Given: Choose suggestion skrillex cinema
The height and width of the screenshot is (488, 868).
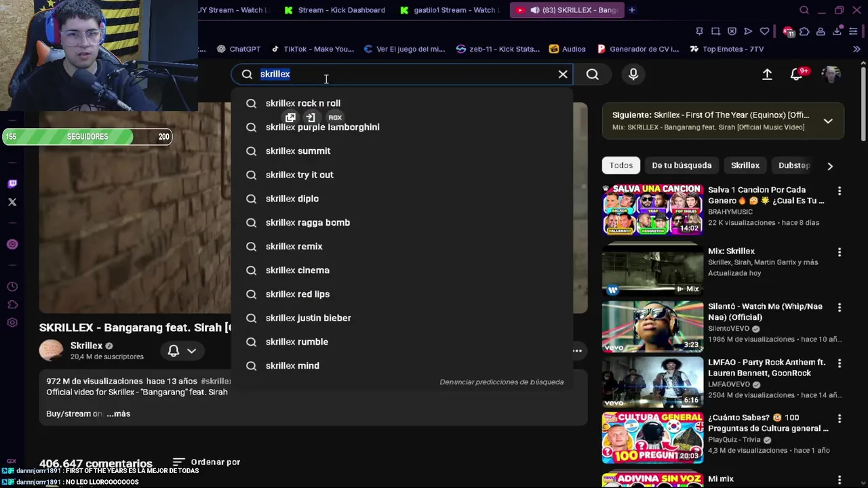Looking at the screenshot, I should click(402, 270).
